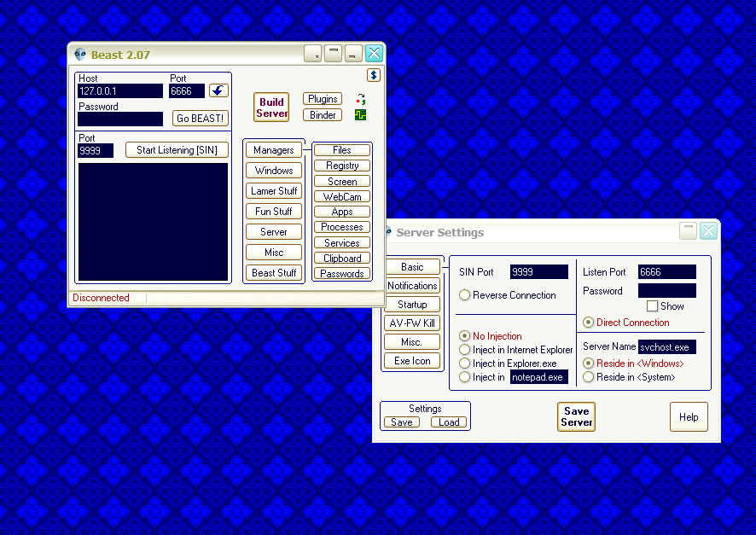The height and width of the screenshot is (535, 756).
Task: Open the Beast Stuff category
Action: click(274, 273)
